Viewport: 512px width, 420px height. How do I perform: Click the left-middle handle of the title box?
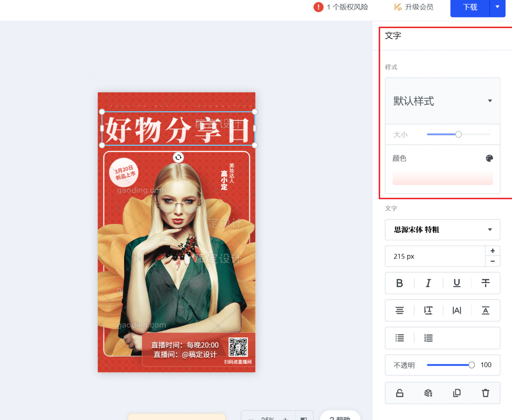click(102, 128)
